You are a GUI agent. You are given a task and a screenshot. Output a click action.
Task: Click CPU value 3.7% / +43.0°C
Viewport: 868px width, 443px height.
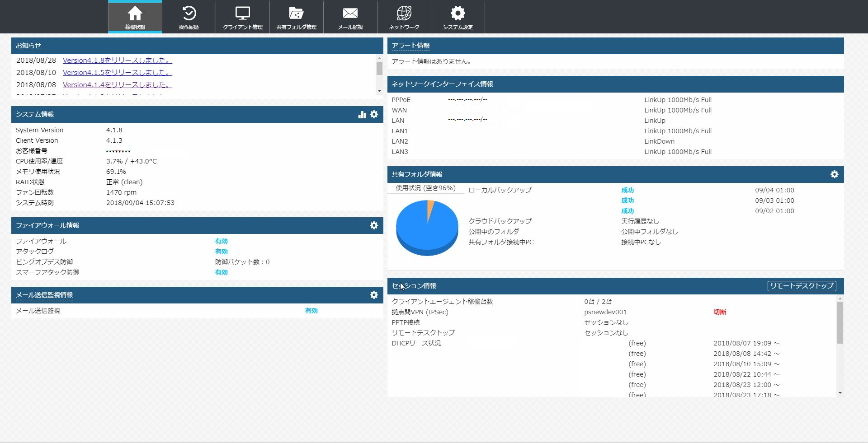[x=132, y=161]
